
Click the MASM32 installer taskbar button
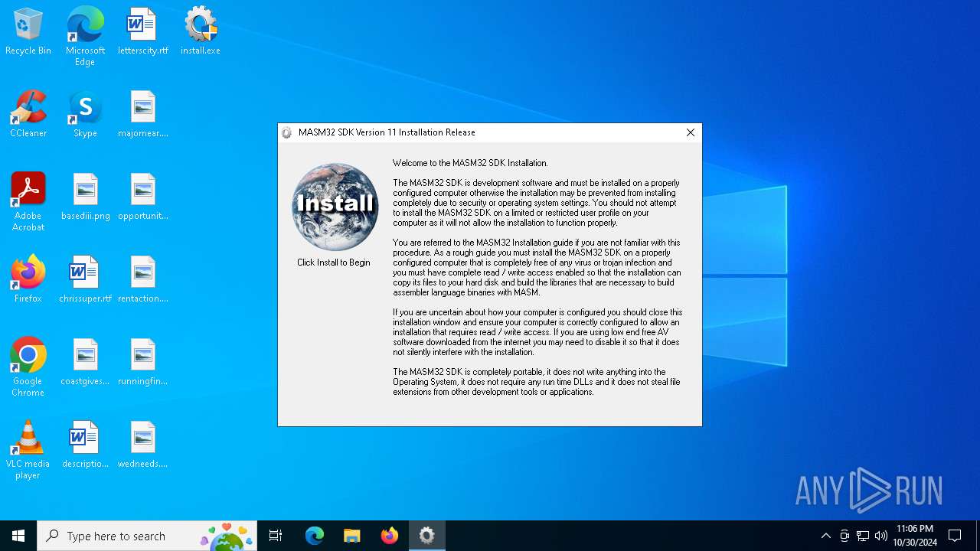click(426, 536)
